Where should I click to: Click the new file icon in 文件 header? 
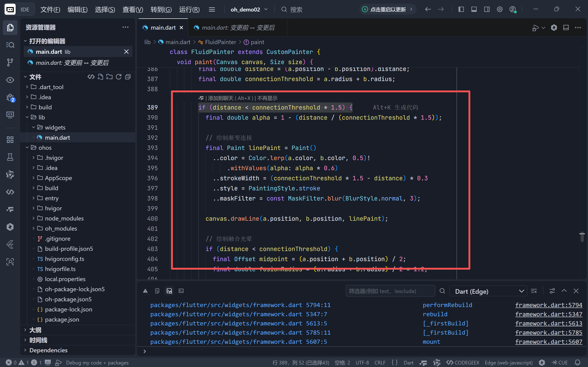[x=100, y=77]
